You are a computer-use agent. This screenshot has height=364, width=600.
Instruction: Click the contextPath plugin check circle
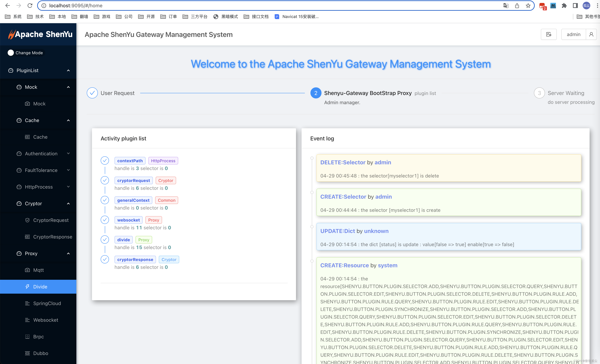[105, 160]
